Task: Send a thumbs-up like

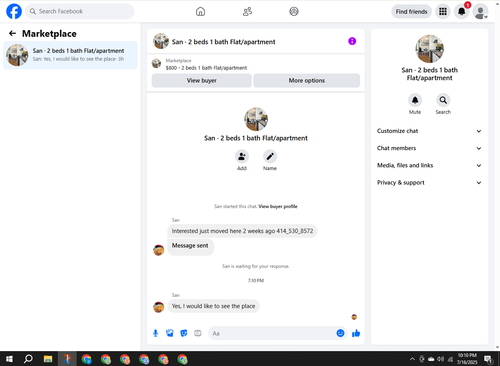Action: [x=356, y=333]
